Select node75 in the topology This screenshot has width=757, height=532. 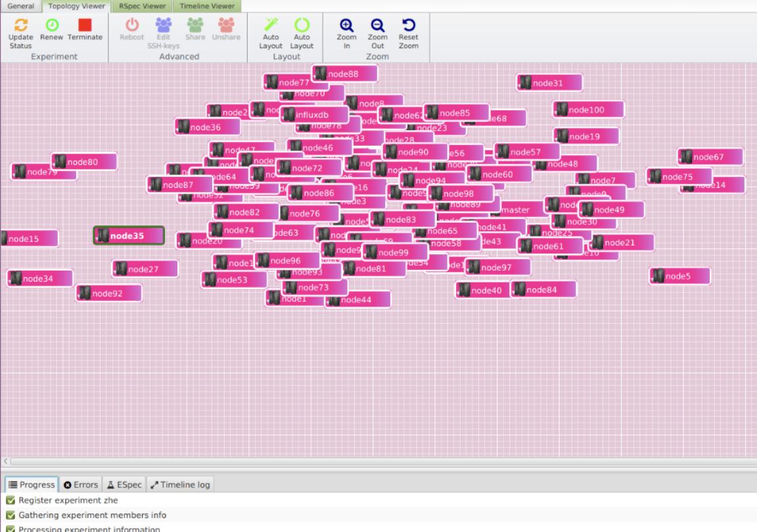click(679, 177)
